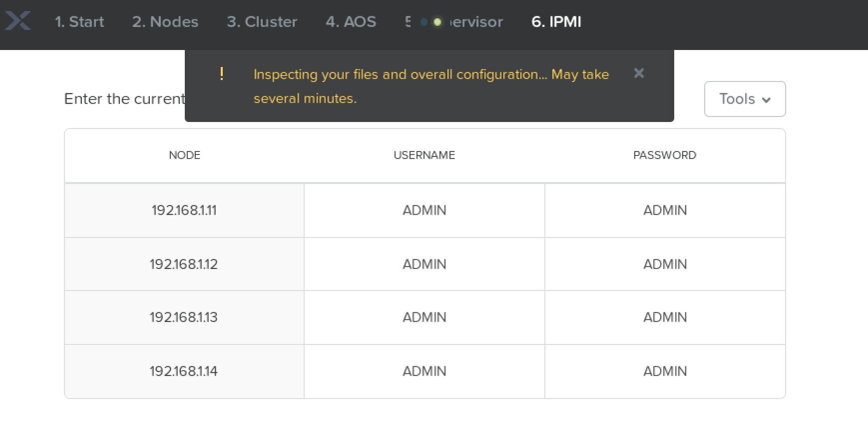868x422 pixels.
Task: Edit username field for node 192.168.1.12
Action: coord(425,264)
